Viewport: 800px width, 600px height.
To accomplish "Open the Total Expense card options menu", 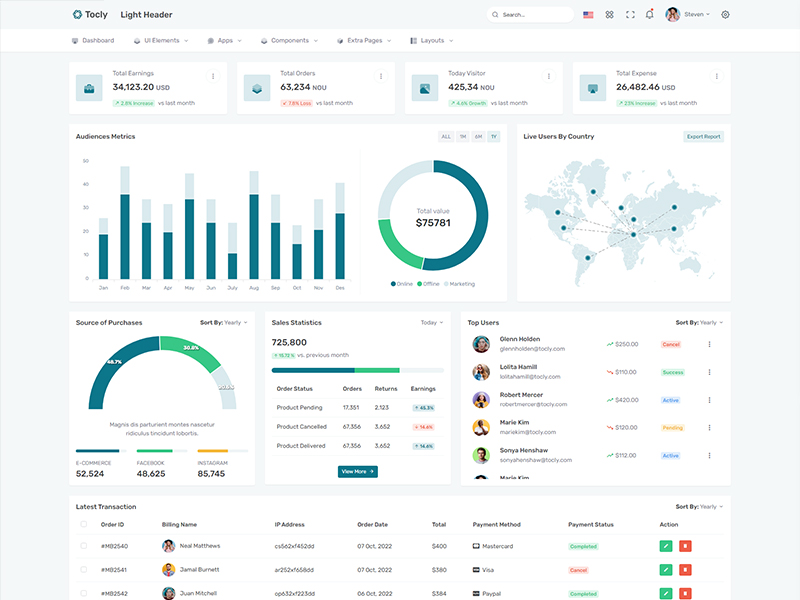I will [716, 76].
